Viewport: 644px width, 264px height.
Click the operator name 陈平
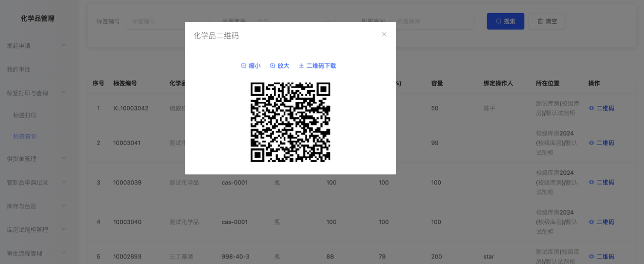490,108
